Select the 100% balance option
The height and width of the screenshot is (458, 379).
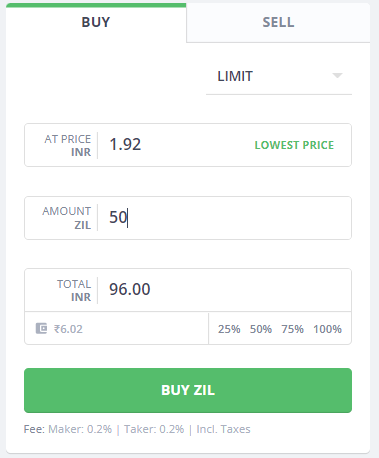[327, 329]
